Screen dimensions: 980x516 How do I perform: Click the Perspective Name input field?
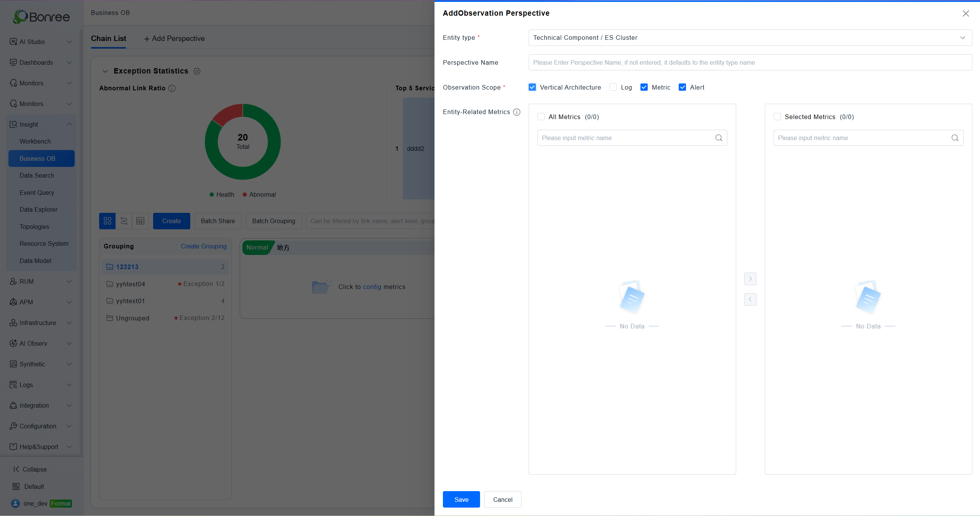pyautogui.click(x=750, y=62)
